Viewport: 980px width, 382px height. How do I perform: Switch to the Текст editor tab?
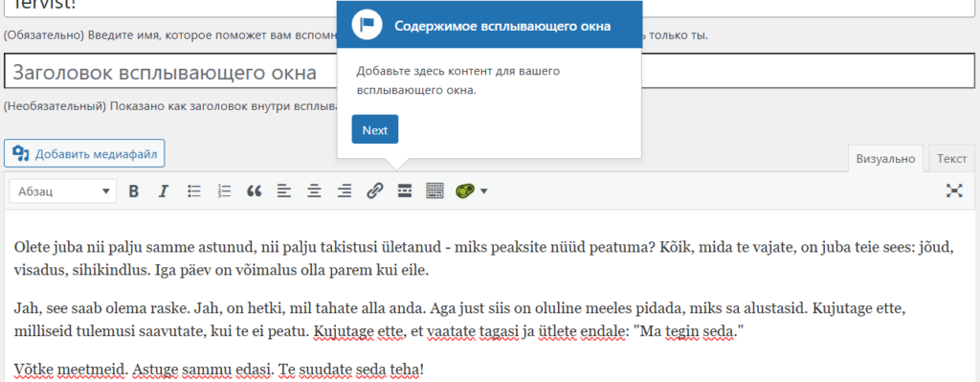pyautogui.click(x=952, y=159)
